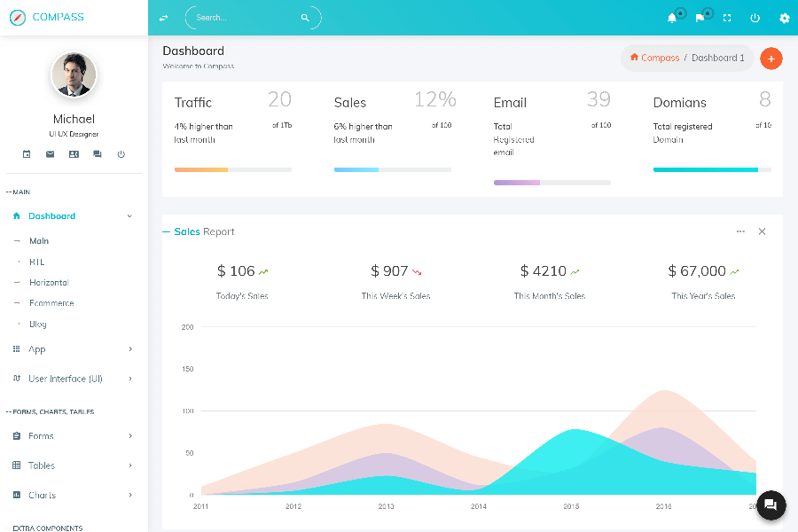Screen dimensions: 798x532
Task: Open floating chat bubble button
Action: coord(770,505)
